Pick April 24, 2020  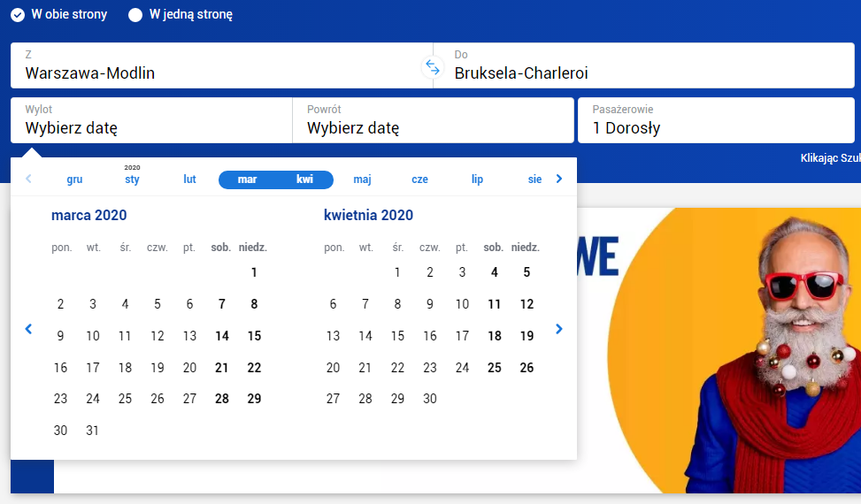click(x=462, y=368)
